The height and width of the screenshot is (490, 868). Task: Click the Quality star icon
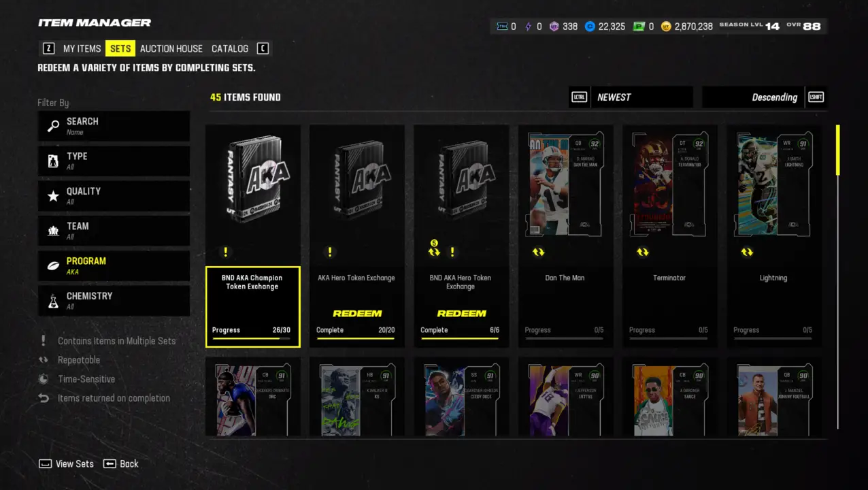[x=53, y=196]
